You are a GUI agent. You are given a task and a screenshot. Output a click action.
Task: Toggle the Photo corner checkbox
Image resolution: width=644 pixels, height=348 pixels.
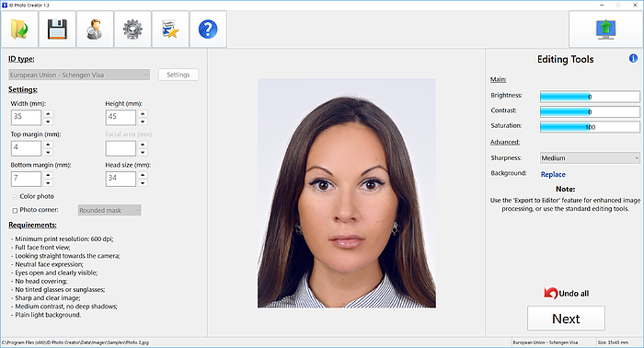click(x=15, y=210)
